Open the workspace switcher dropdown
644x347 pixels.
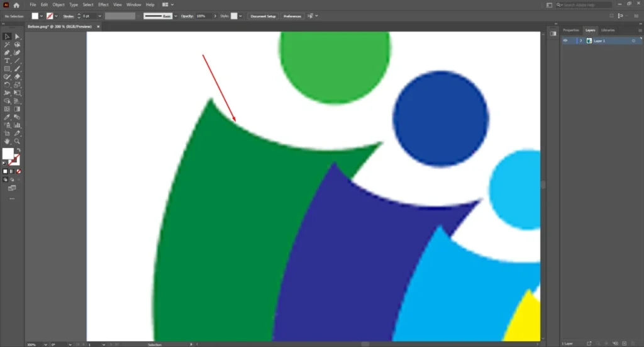[x=167, y=5]
